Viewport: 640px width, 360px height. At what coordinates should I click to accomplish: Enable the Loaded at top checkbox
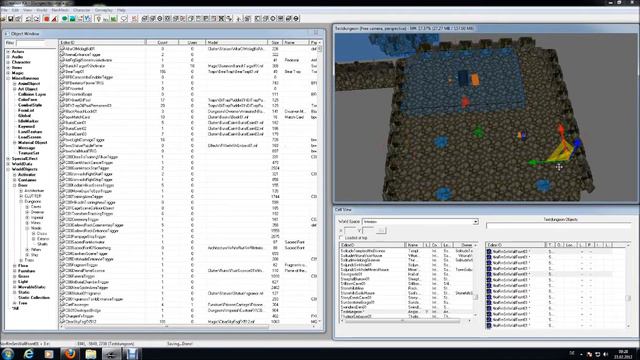(x=341, y=238)
